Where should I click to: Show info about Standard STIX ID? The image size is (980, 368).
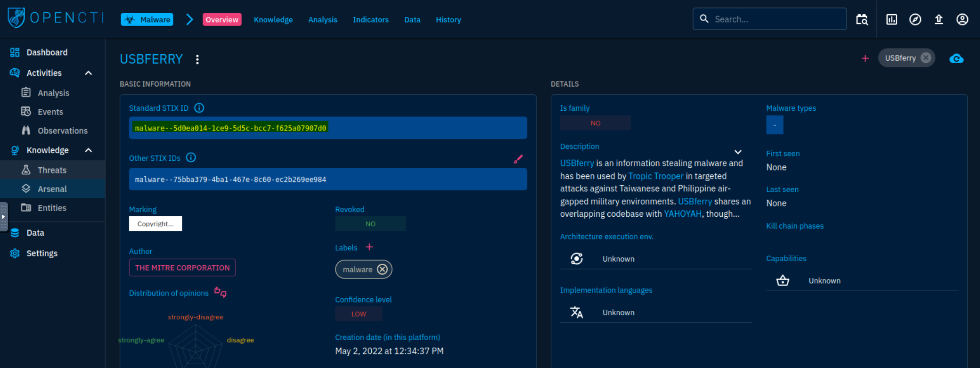pos(199,108)
